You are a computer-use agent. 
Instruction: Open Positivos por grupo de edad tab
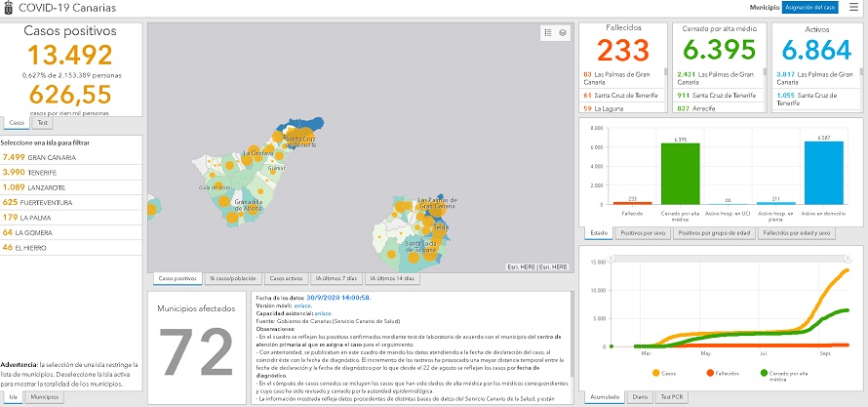coord(720,233)
